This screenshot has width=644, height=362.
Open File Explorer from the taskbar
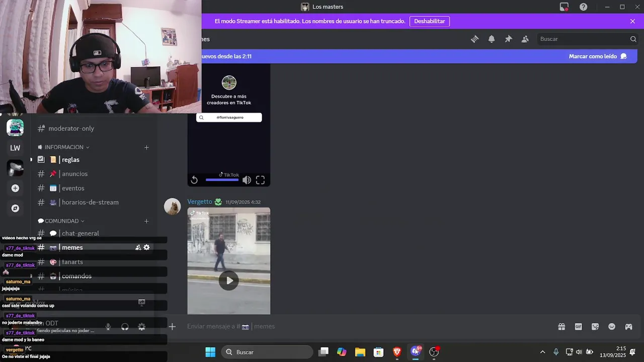(360, 352)
